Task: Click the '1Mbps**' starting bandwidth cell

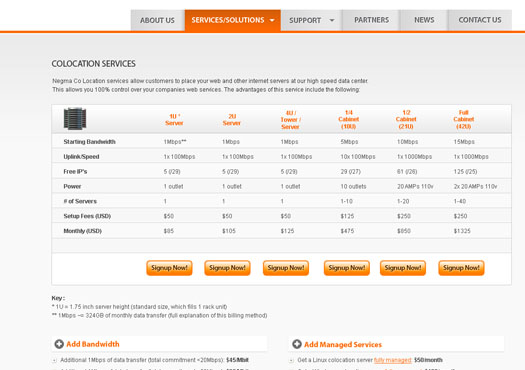Action: click(x=175, y=142)
